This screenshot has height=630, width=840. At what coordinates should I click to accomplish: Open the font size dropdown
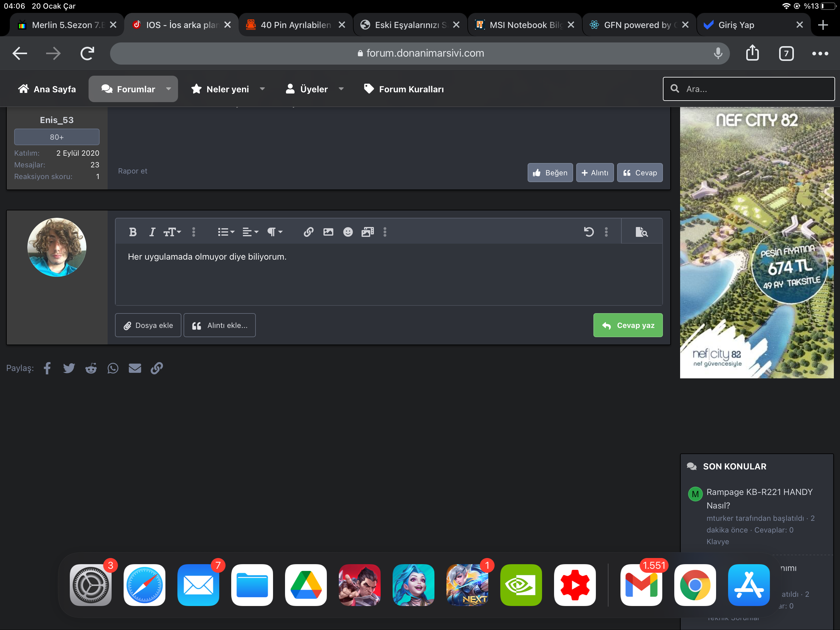(x=172, y=232)
